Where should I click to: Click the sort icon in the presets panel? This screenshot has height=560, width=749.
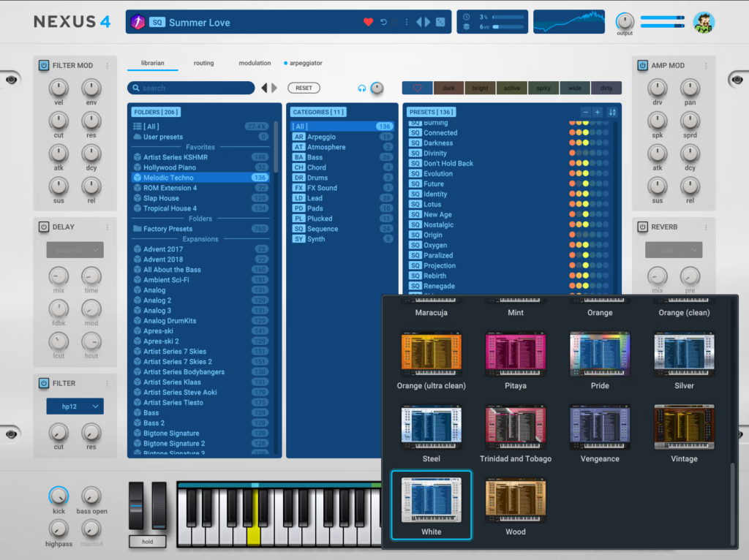(x=613, y=113)
